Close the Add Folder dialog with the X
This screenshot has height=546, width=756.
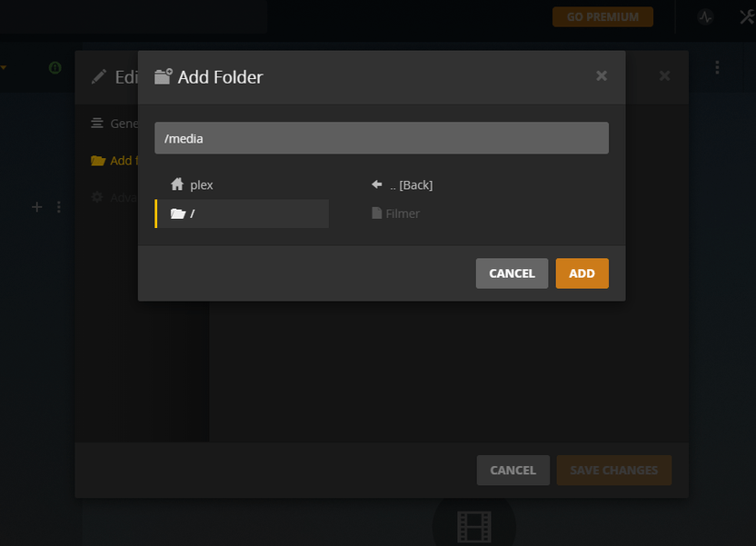[x=602, y=75]
